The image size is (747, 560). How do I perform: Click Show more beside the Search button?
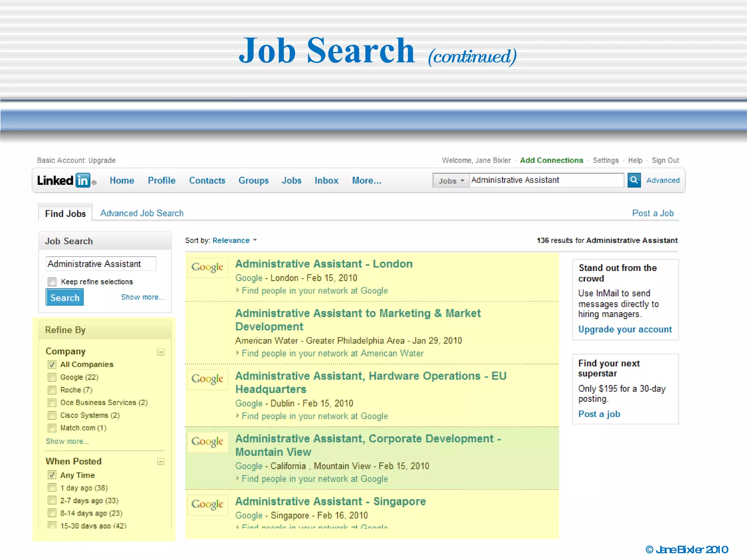pos(143,297)
